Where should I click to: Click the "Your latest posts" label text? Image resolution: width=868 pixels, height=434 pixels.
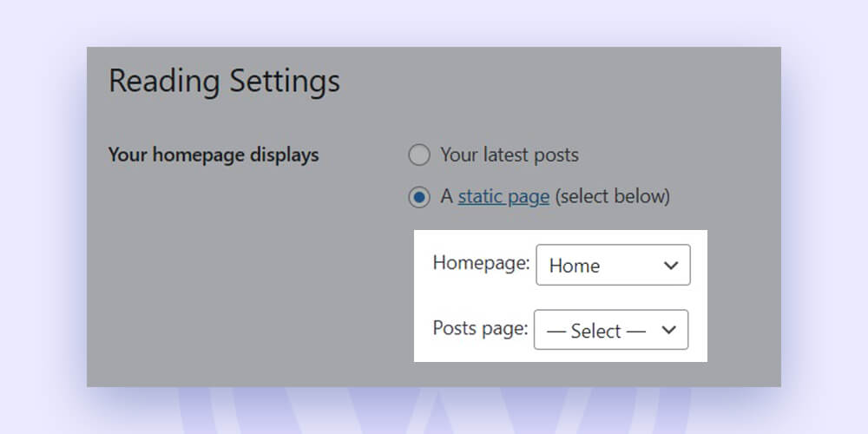[510, 155]
